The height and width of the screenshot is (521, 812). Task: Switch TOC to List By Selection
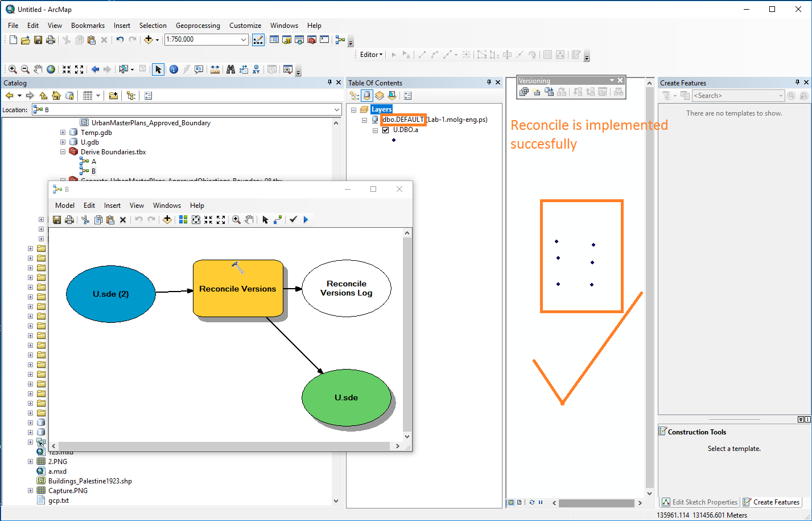pos(392,96)
